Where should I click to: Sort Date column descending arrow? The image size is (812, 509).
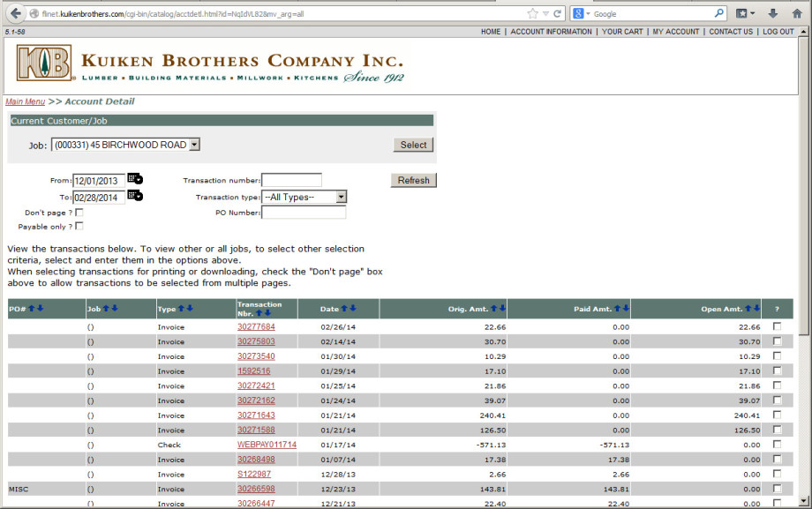[x=353, y=308]
